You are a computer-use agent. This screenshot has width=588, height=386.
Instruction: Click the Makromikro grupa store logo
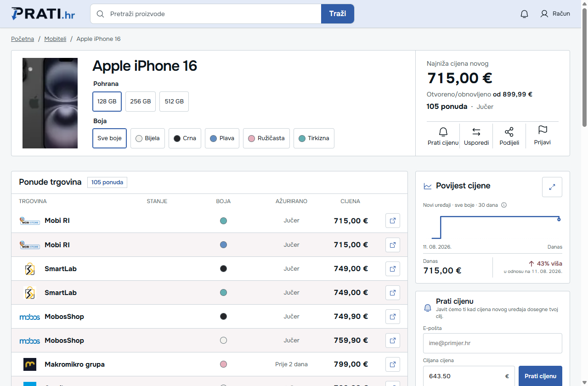30,364
